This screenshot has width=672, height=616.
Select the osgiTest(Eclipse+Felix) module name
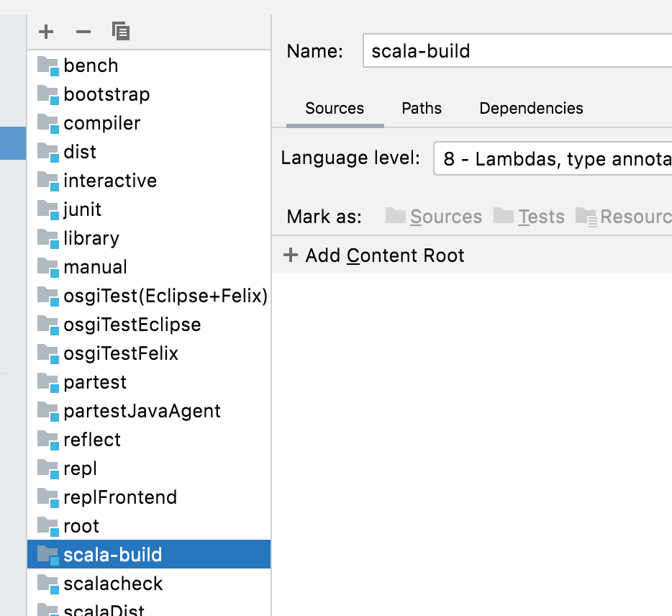click(x=165, y=296)
